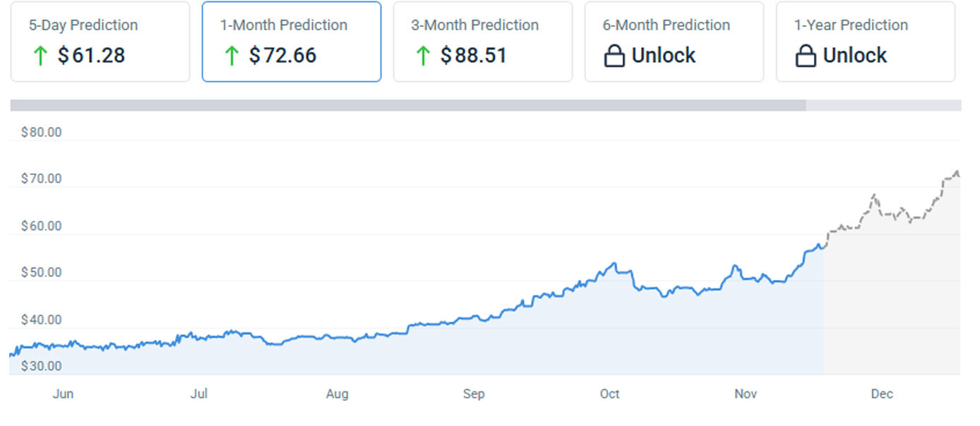980x426 pixels.
Task: Click the padlock icon in 1-Year Prediction
Action: pos(806,56)
